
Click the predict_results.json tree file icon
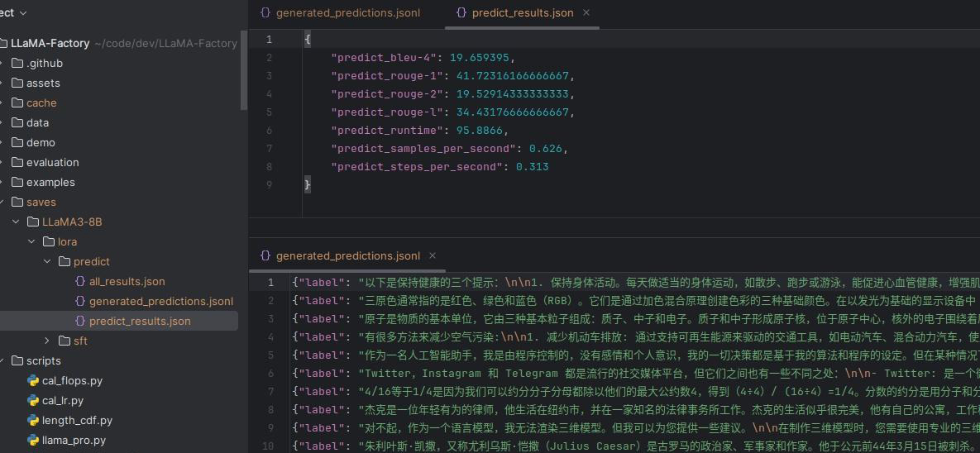[80, 322]
